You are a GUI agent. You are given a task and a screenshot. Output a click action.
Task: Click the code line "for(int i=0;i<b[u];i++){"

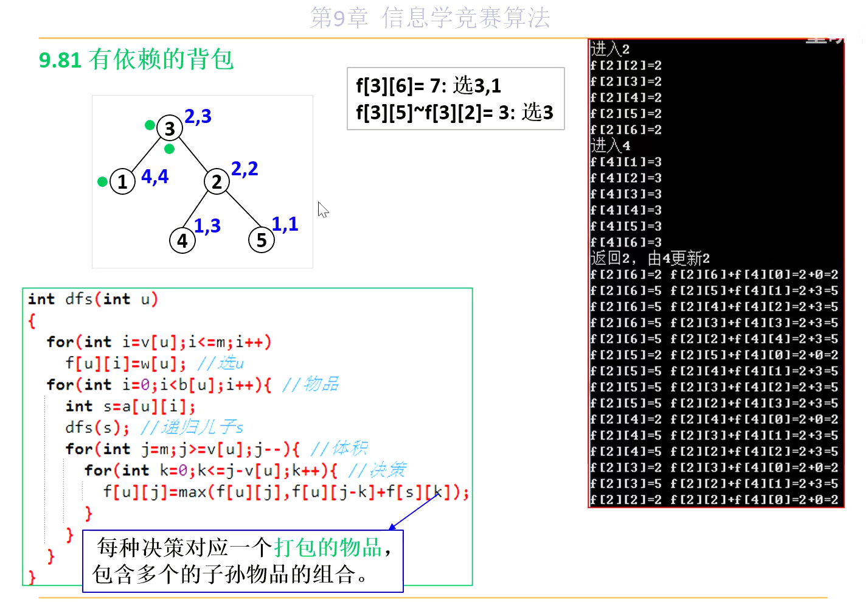159,384
